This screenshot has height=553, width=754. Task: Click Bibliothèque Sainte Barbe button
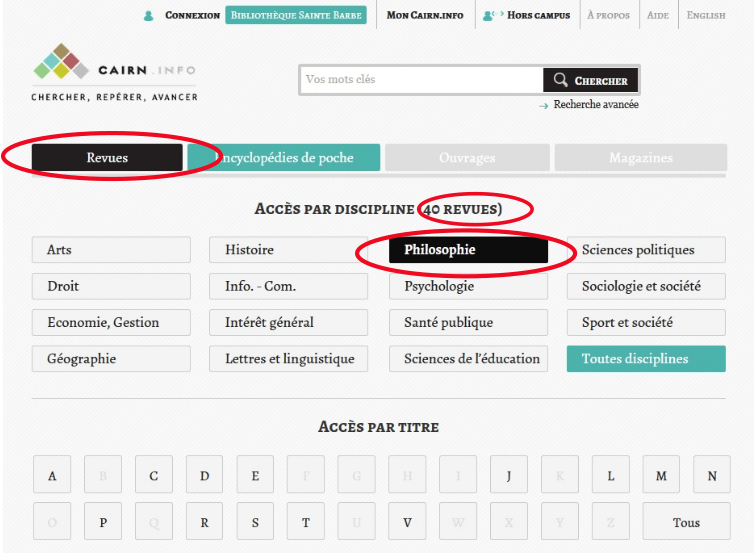tap(296, 15)
